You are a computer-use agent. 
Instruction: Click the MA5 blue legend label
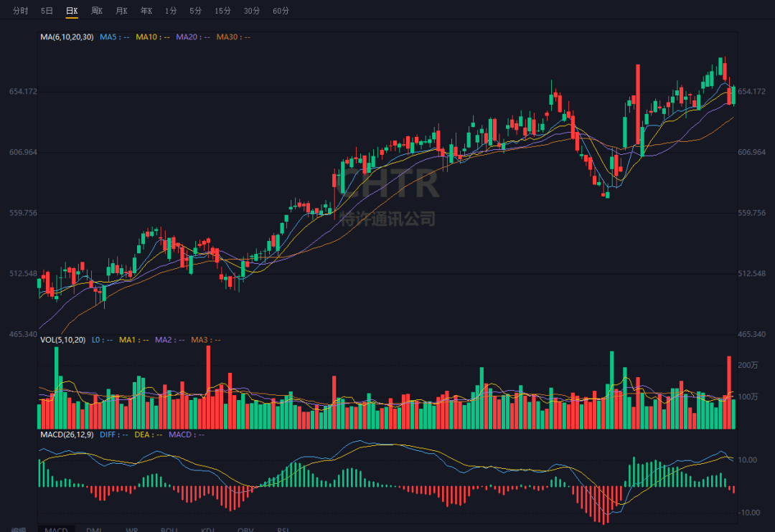coord(114,37)
